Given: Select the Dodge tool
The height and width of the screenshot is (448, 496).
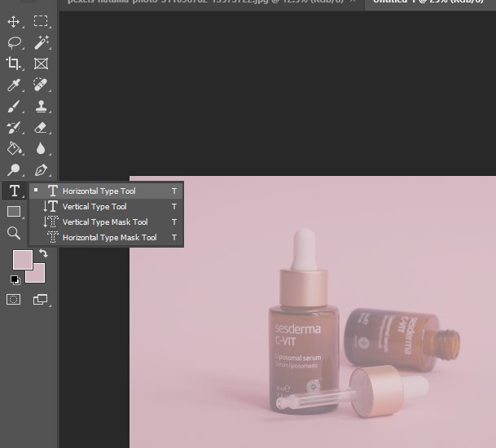Looking at the screenshot, I should tap(14, 170).
